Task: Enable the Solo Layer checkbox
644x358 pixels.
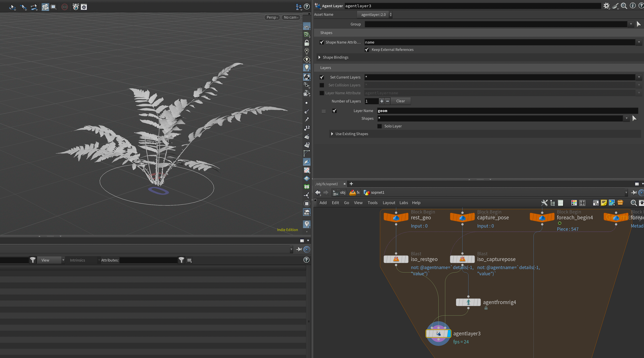Action: click(x=380, y=126)
